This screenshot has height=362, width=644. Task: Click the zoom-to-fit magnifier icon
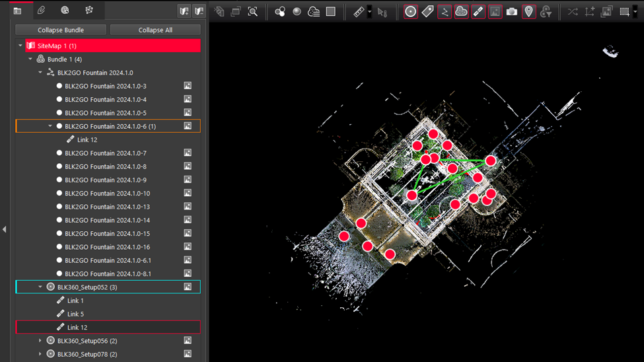tap(253, 11)
